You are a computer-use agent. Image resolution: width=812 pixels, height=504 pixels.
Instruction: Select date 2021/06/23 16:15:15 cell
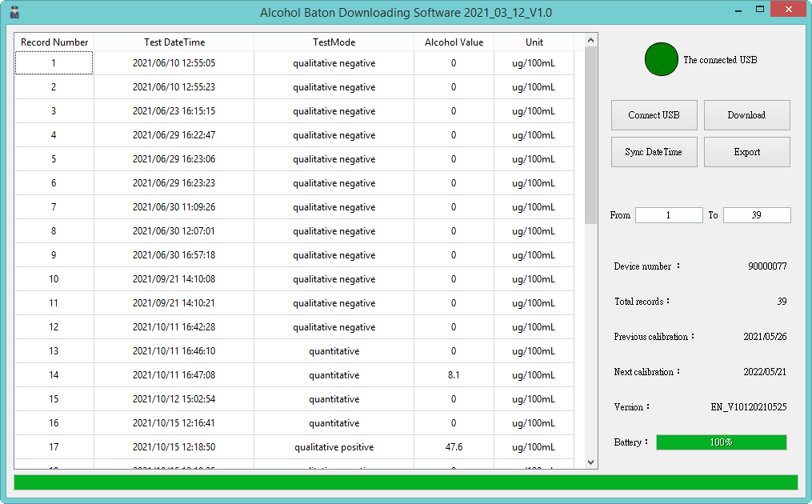coord(174,111)
